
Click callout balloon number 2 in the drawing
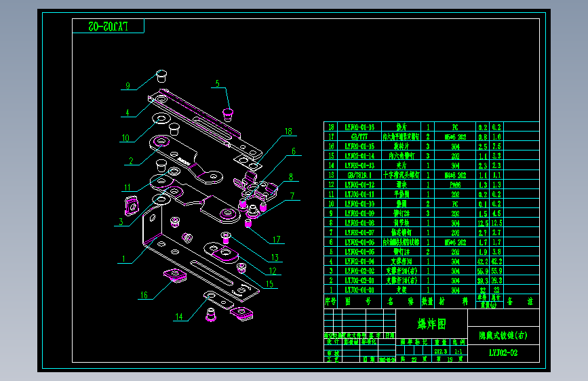click(x=131, y=161)
